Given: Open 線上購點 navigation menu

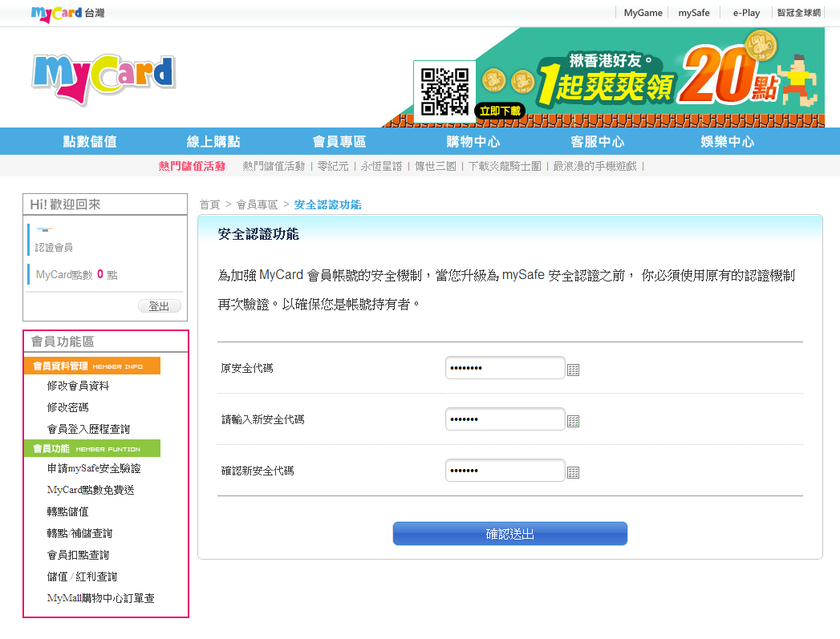Looking at the screenshot, I should tap(213, 141).
